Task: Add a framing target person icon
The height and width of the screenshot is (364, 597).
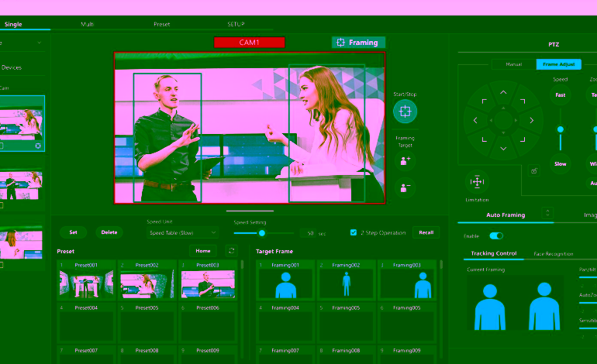Action: click(x=405, y=161)
